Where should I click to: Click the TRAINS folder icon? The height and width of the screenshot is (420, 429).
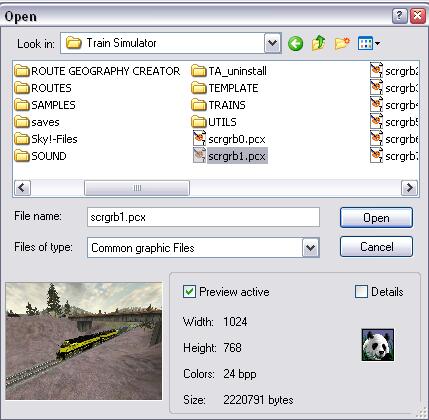[x=199, y=105]
